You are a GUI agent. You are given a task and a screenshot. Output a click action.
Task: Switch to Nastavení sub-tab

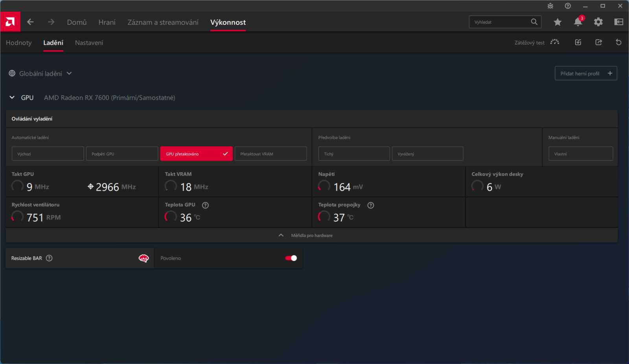(89, 43)
